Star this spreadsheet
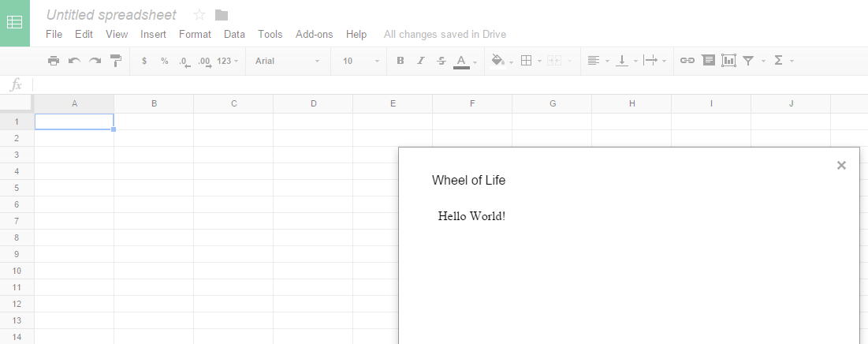This screenshot has width=868, height=344. tap(199, 15)
